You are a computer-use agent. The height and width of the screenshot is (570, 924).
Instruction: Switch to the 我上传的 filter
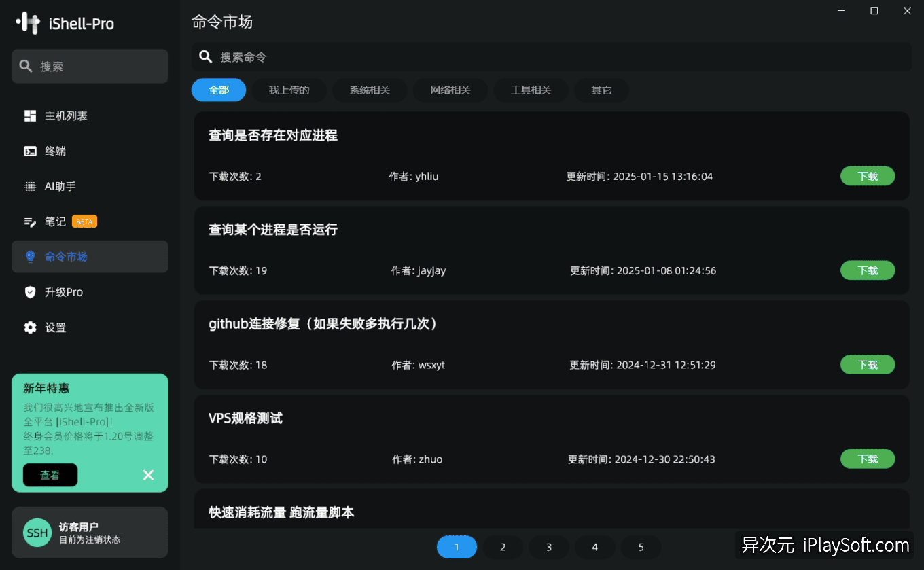289,90
